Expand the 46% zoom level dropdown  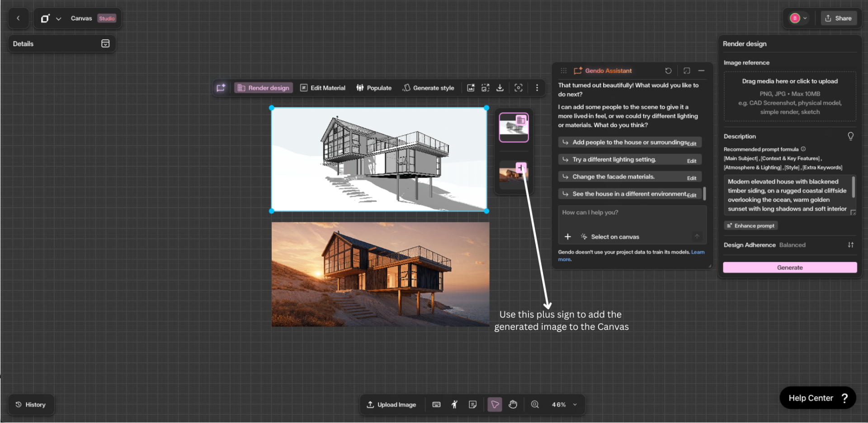[x=575, y=404]
